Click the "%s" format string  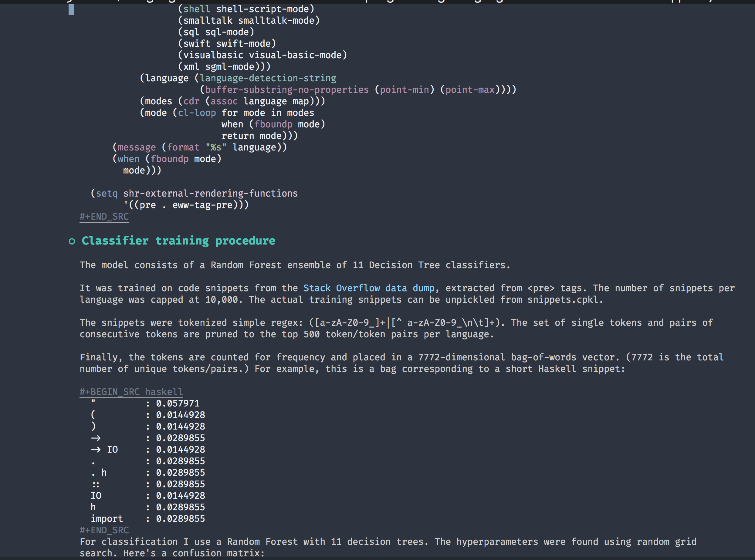pyautogui.click(x=216, y=147)
